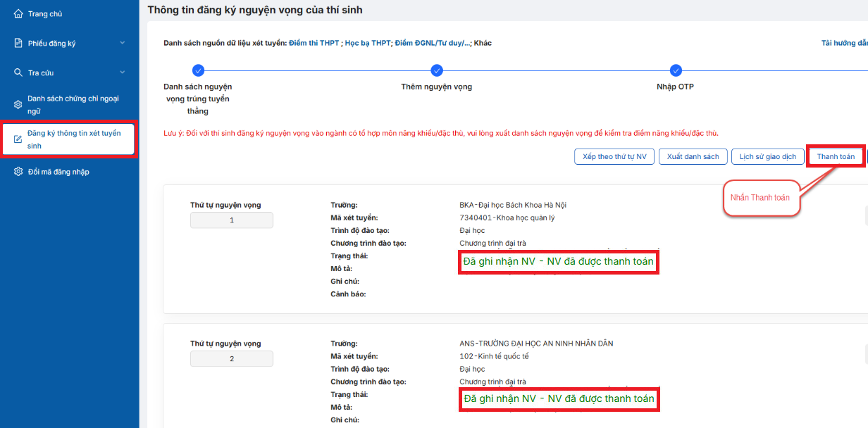
Task: Click 102-Kinh tế quốc tế text
Action: point(494,356)
